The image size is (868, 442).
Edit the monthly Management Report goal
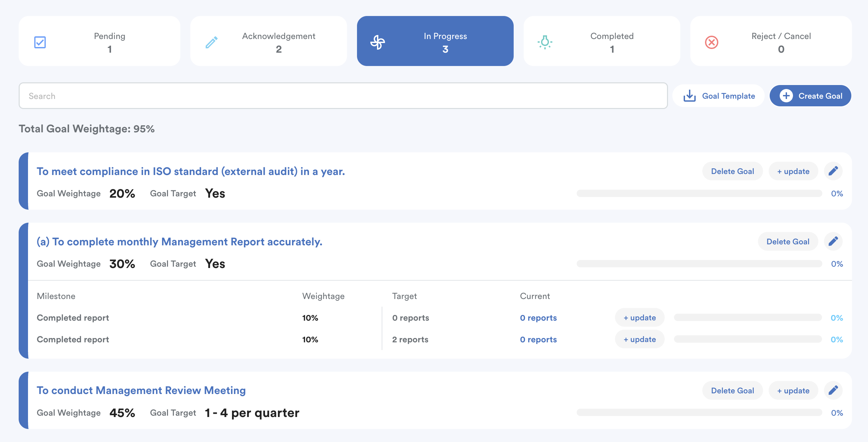coord(833,241)
